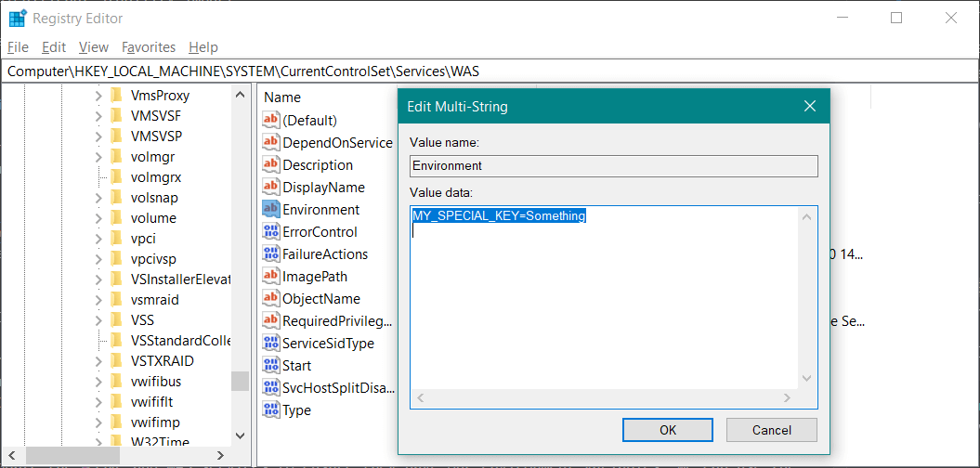Expand the vpcivsp tree node
The image size is (980, 468).
(98, 259)
